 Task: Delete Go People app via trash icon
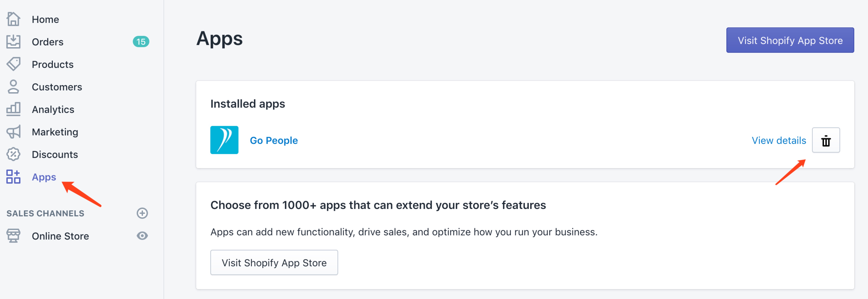[826, 140]
